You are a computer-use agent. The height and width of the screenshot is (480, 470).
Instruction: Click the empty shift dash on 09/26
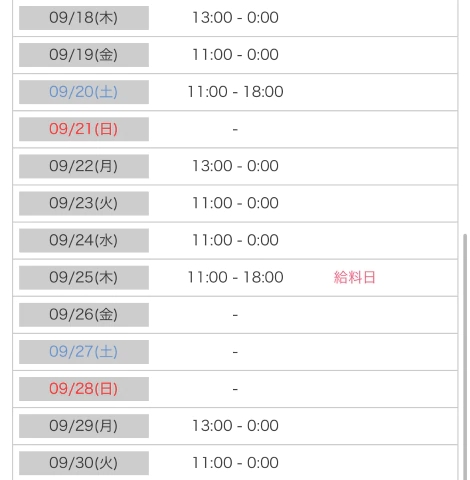coord(235,315)
